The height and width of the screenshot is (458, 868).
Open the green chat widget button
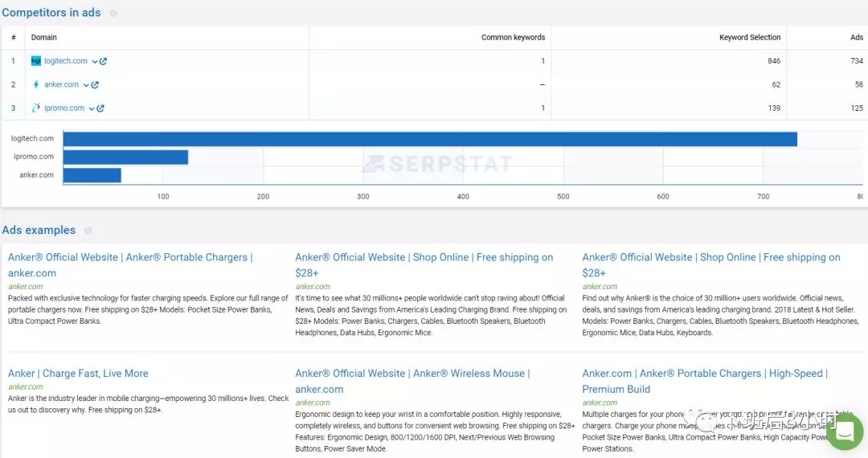844,432
